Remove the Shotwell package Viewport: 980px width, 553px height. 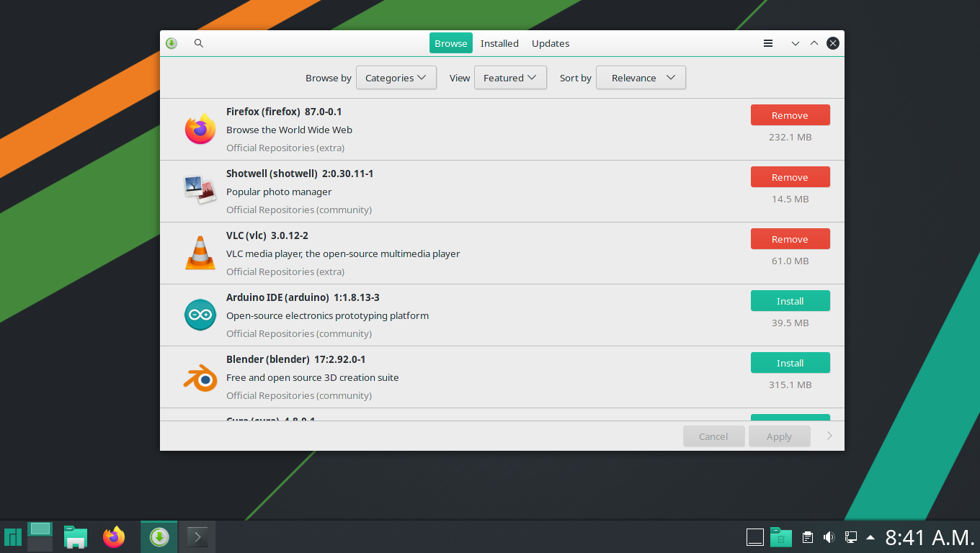pyautogui.click(x=790, y=177)
